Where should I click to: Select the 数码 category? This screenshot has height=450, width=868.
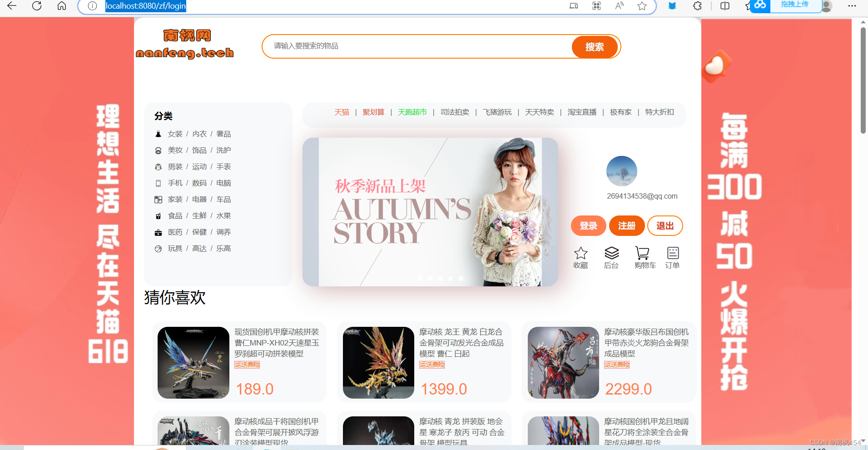click(x=199, y=183)
